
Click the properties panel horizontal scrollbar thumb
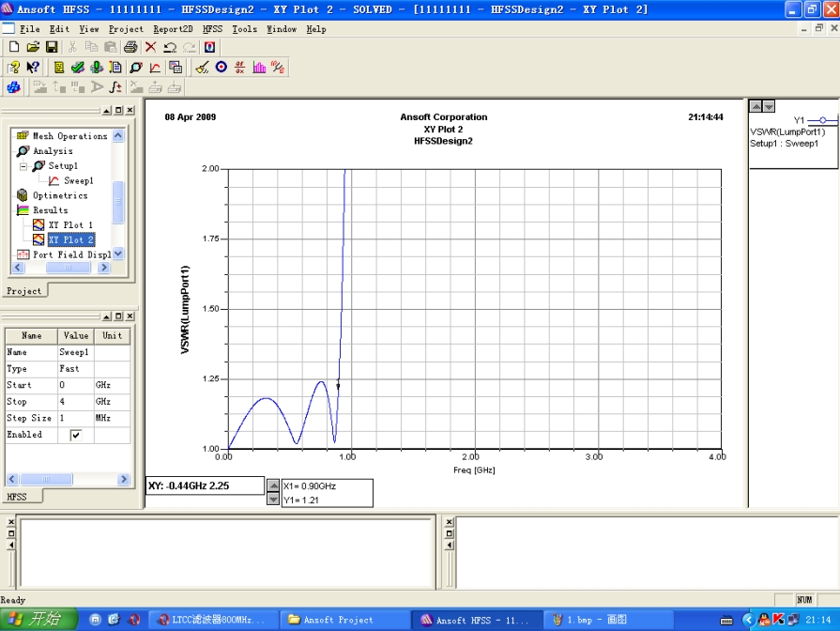pos(46,479)
